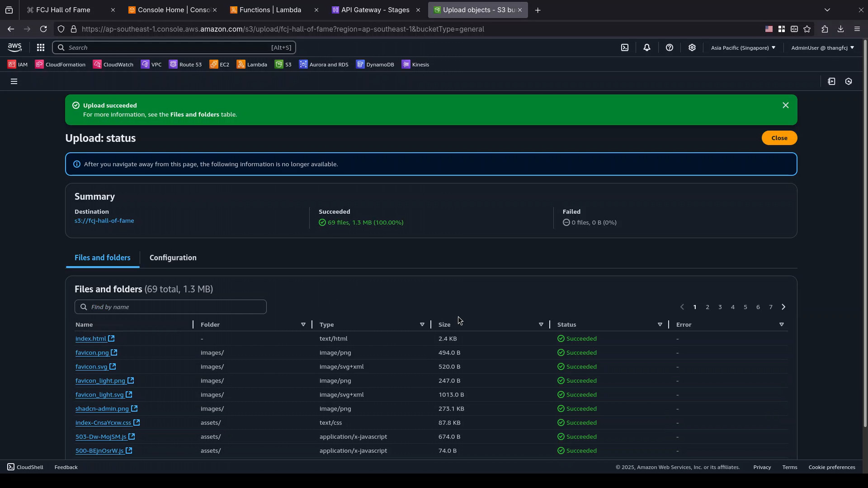Open the IAM shortcut in favorites bar

tap(18, 65)
